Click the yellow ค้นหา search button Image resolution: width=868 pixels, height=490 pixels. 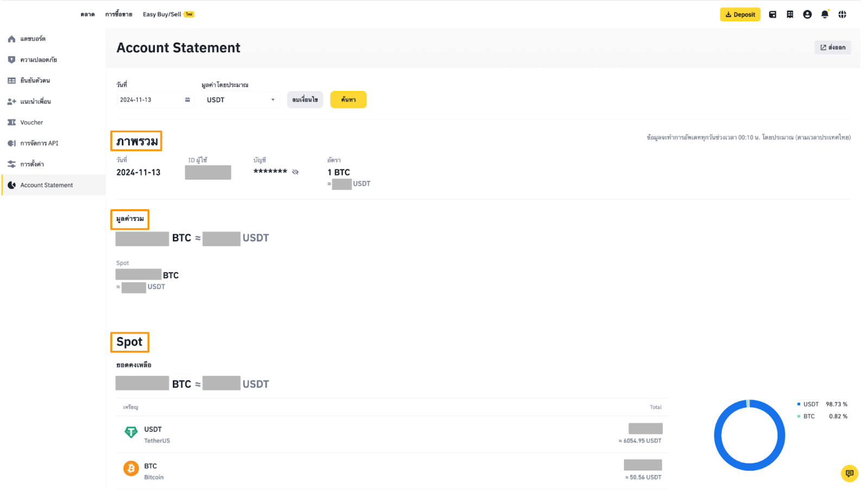point(348,100)
